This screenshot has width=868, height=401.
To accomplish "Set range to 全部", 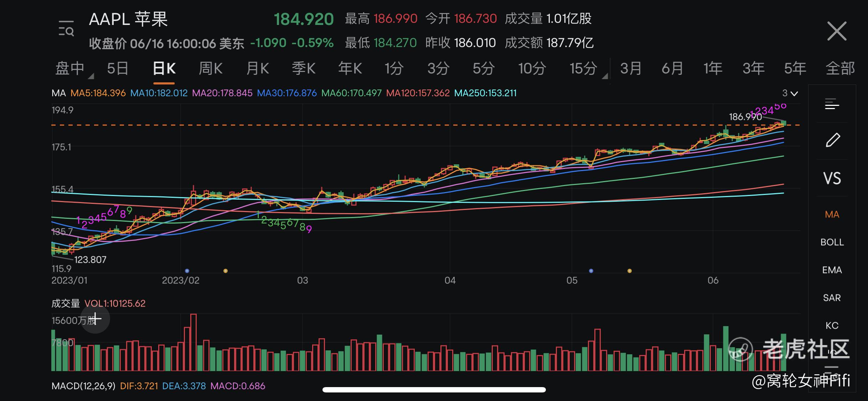I will [x=840, y=68].
